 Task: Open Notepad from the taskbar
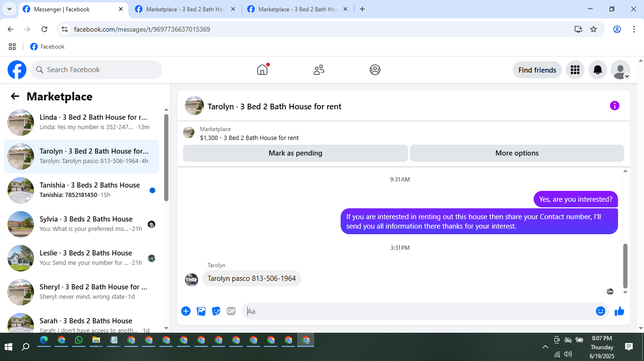point(114,340)
